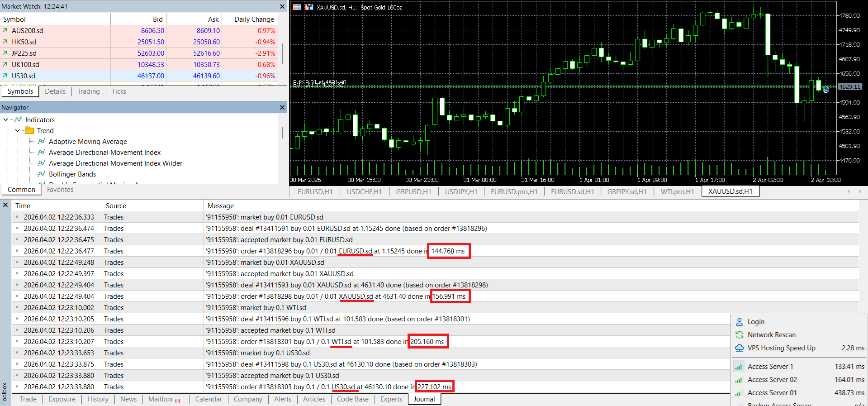Collapse the Trend folder node
Screen dimensions: 868x406
tap(18, 130)
